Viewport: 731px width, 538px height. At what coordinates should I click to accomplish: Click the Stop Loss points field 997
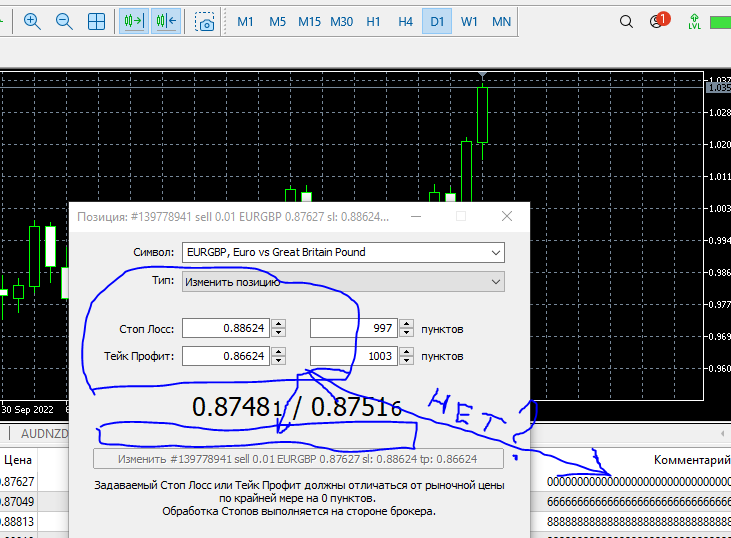click(354, 328)
